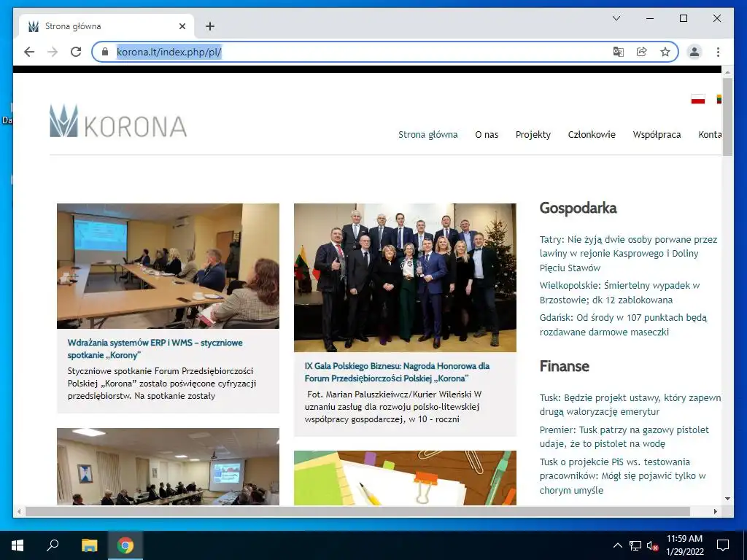Click the Fot. Marian Paluszkiewicz excerpt text
This screenshot has height=560, width=747.
pos(393,407)
